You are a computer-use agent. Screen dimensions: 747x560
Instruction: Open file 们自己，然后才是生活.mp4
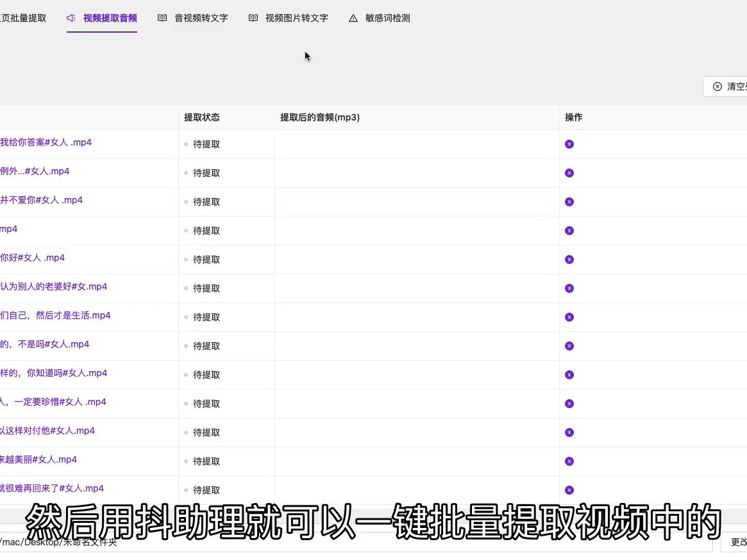[x=55, y=315]
